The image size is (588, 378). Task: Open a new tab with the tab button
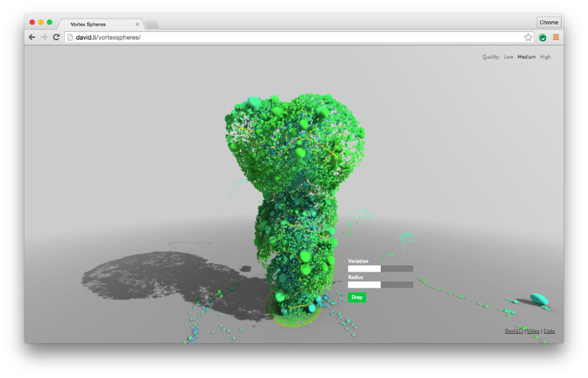pyautogui.click(x=152, y=25)
